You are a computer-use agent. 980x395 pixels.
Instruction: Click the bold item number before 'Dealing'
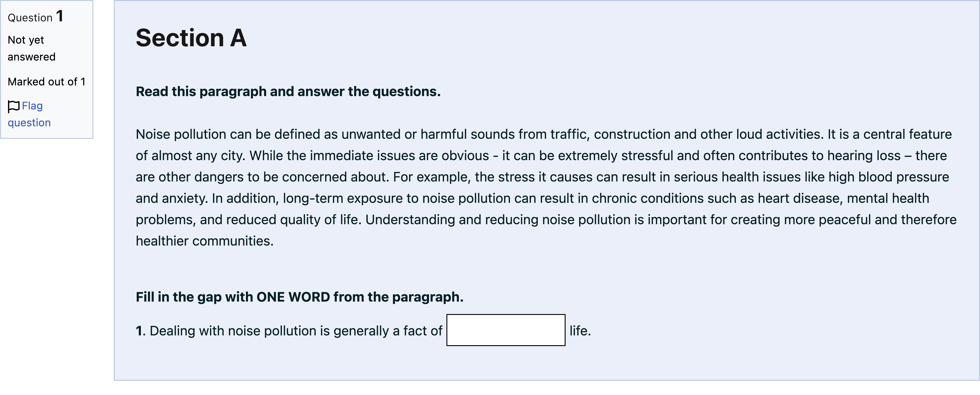140,331
